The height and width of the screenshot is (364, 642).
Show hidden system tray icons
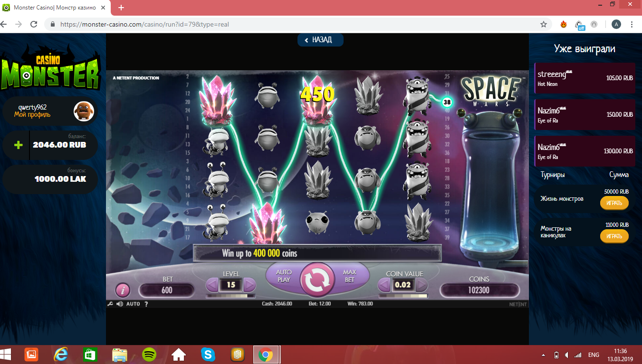pos(543,355)
